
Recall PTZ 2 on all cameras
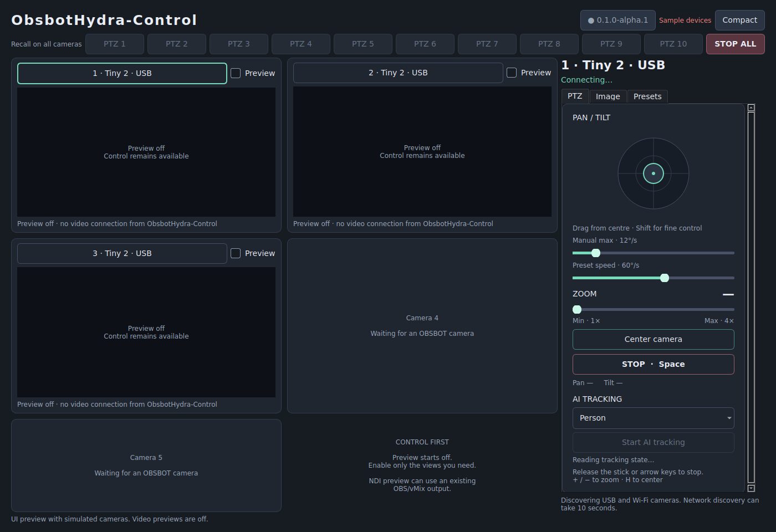(177, 44)
